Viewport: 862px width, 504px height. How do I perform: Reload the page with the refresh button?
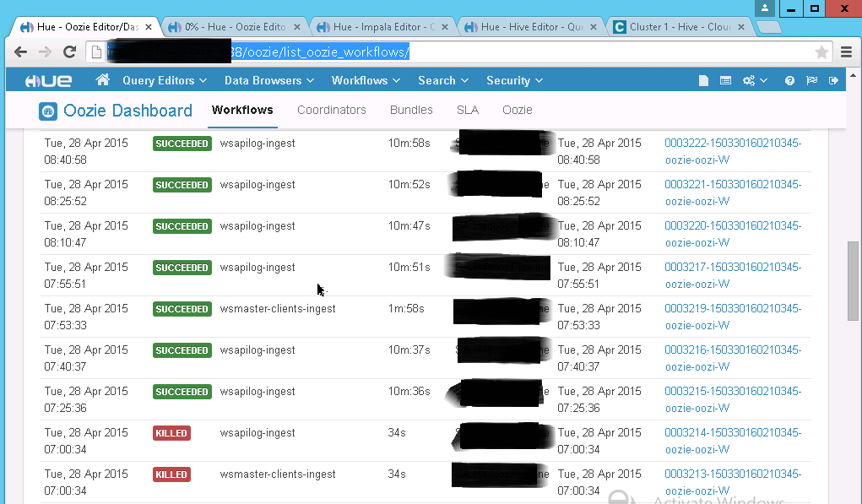point(70,52)
